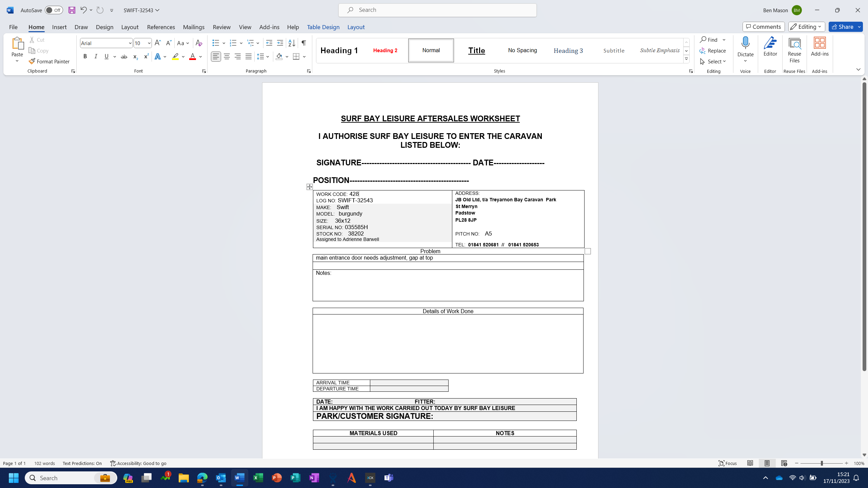Click the Format Painter brush icon
The height and width of the screenshot is (488, 868).
(32, 61)
